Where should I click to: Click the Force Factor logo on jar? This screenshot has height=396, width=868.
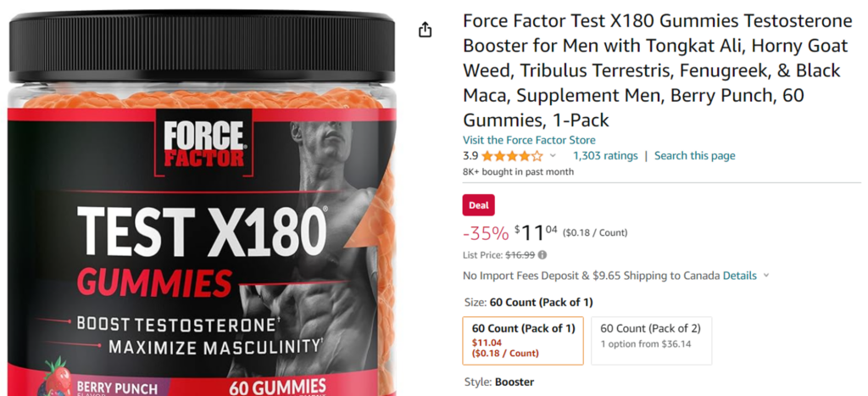pos(204,143)
